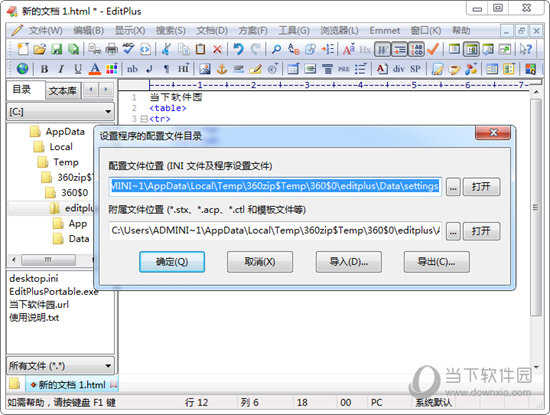The width and height of the screenshot is (550, 415).
Task: Apply Italic HTML tag
Action: point(61,69)
